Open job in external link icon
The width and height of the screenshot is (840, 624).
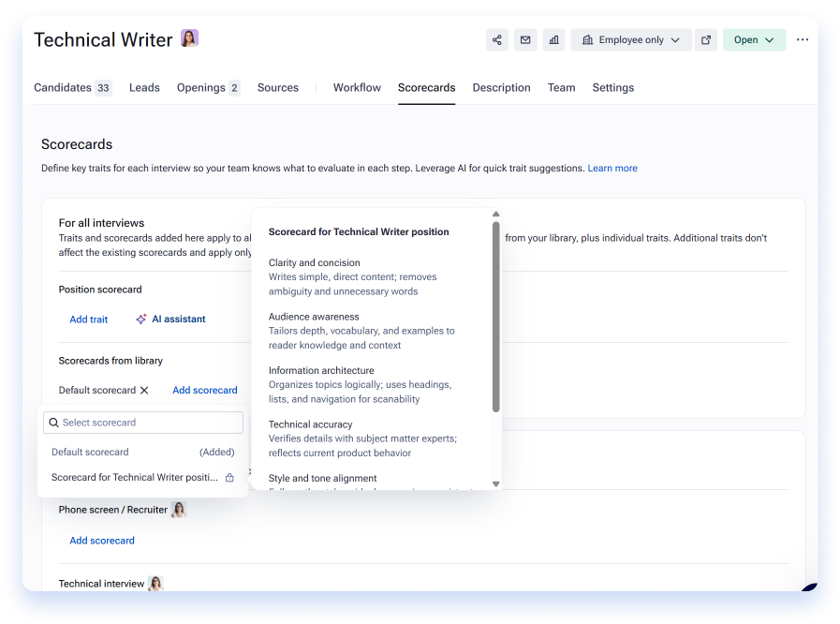[705, 39]
